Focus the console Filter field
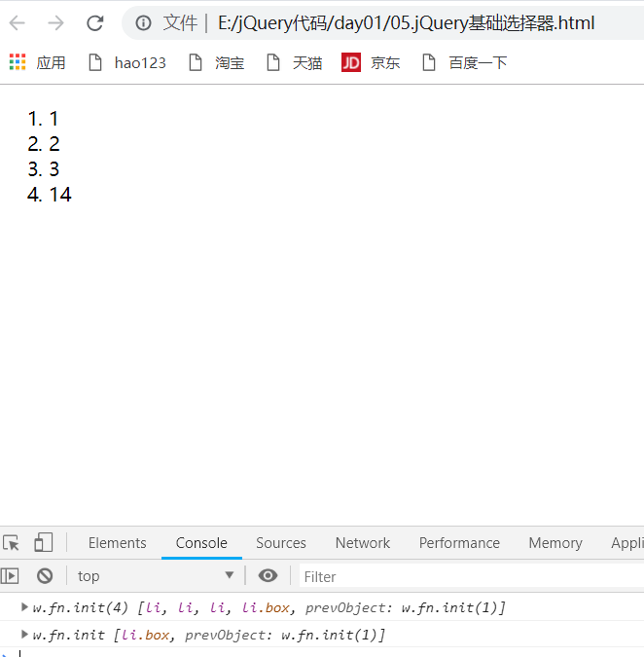 (471, 576)
